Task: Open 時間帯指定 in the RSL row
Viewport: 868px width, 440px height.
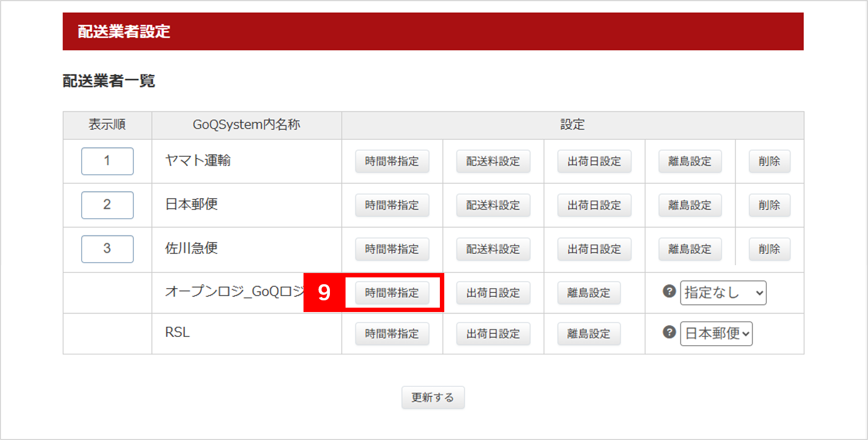Action: pyautogui.click(x=392, y=334)
